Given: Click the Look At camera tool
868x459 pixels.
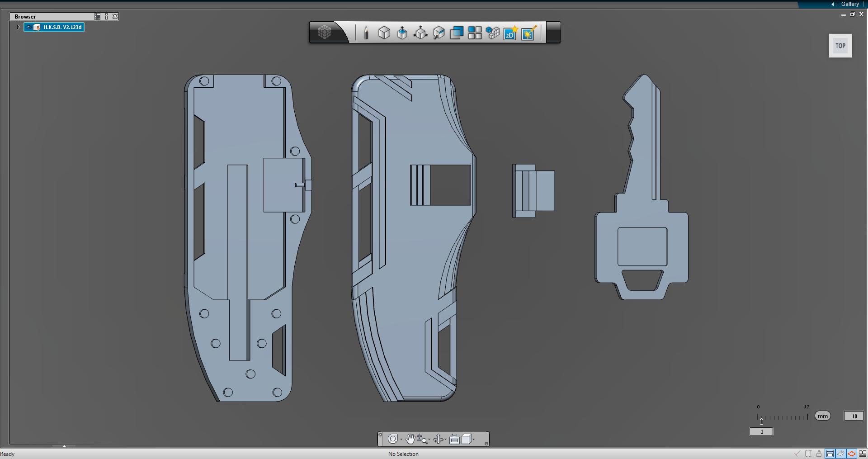Looking at the screenshot, I should click(x=454, y=439).
